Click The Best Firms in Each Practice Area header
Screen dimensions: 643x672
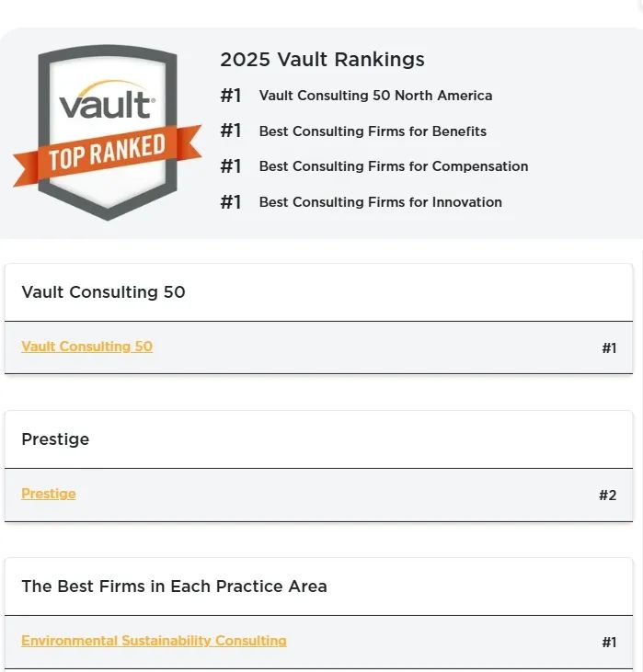174,587
